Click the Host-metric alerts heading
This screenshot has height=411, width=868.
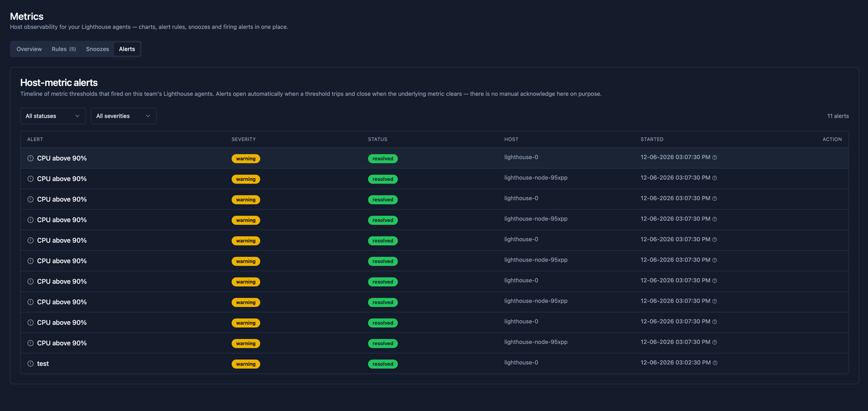59,82
